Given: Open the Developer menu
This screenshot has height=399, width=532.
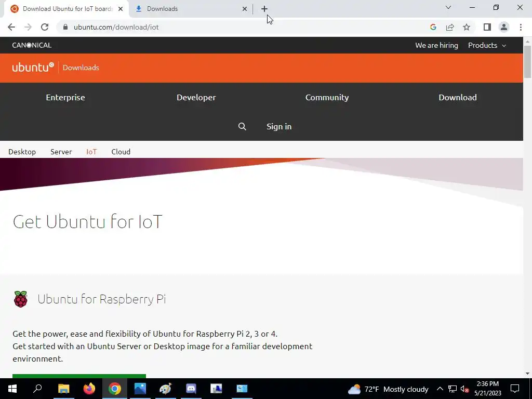Looking at the screenshot, I should pos(196,97).
